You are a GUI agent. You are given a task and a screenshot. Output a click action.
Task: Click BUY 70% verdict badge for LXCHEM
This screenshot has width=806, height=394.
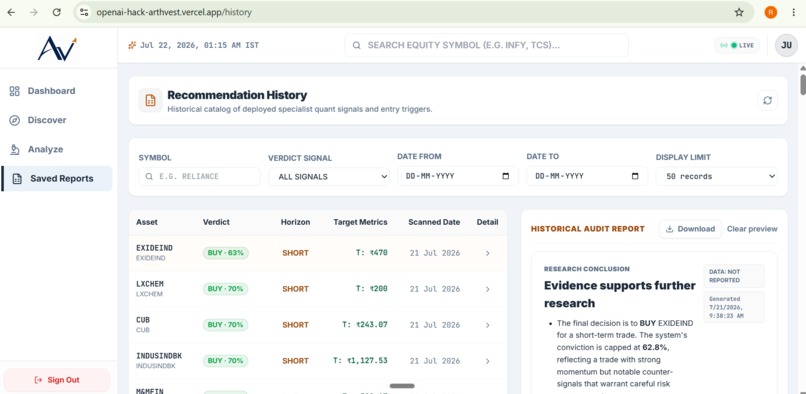point(226,289)
